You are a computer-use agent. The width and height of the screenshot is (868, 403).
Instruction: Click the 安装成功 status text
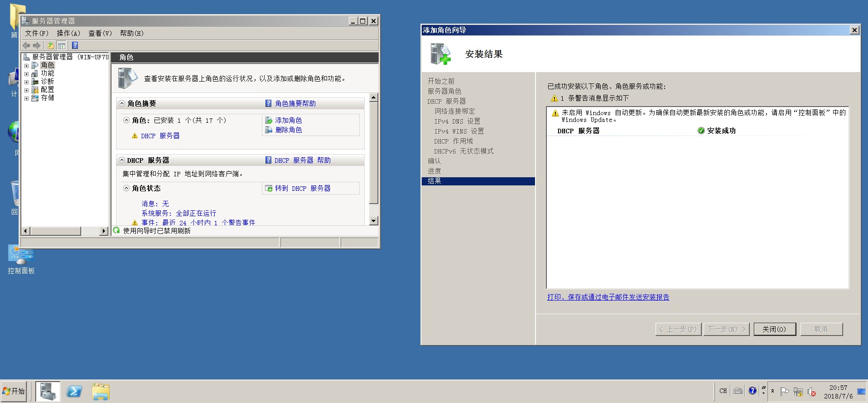point(721,131)
